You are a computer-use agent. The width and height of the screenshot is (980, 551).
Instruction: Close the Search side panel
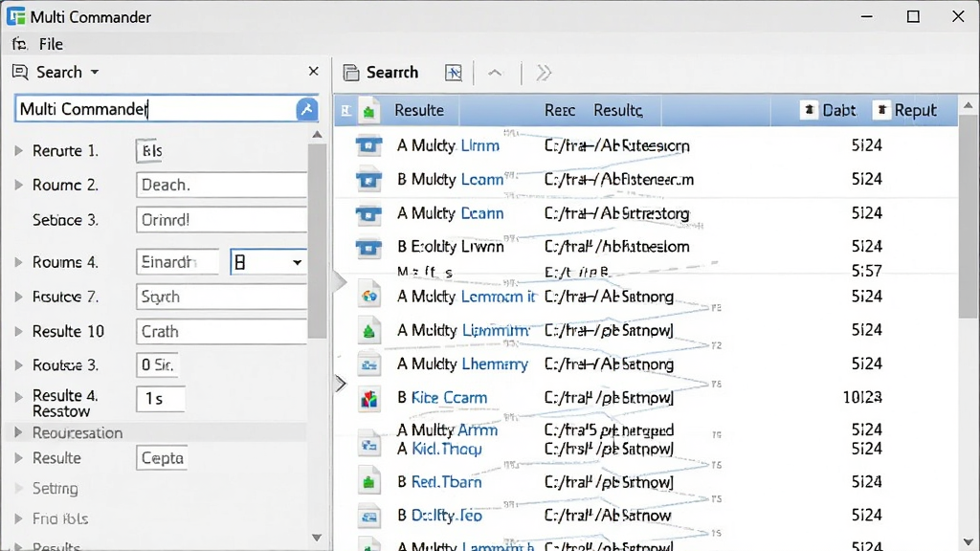(x=314, y=71)
